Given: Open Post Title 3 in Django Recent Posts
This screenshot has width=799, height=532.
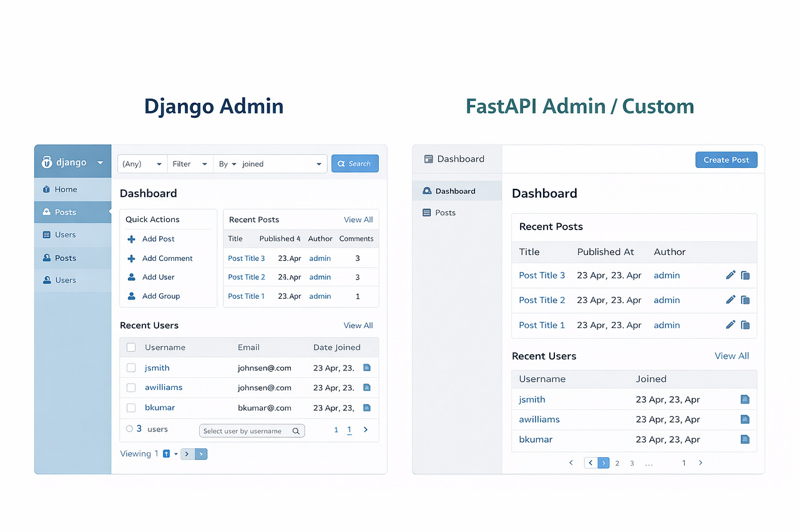Looking at the screenshot, I should coord(247,258).
